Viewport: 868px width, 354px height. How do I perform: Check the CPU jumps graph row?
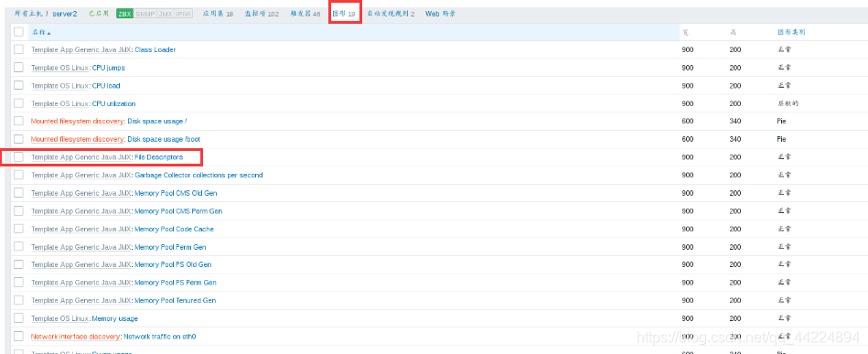pyautogui.click(x=19, y=68)
